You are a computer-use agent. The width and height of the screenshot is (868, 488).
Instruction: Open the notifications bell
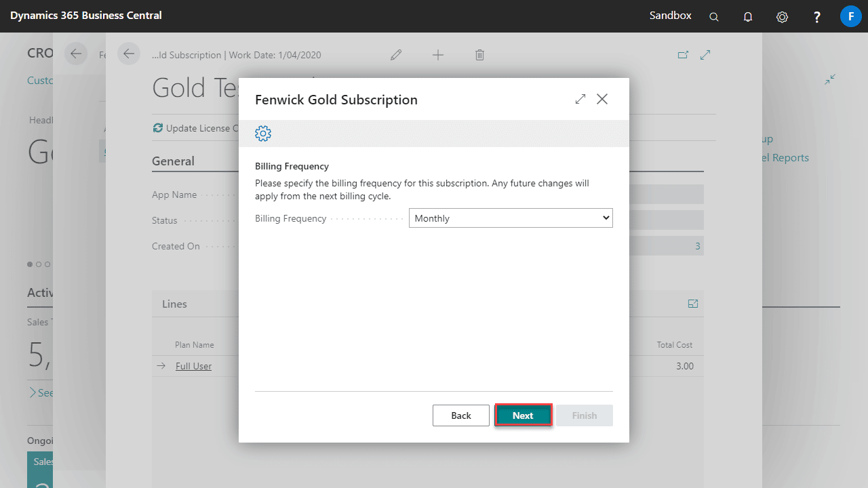coord(748,16)
